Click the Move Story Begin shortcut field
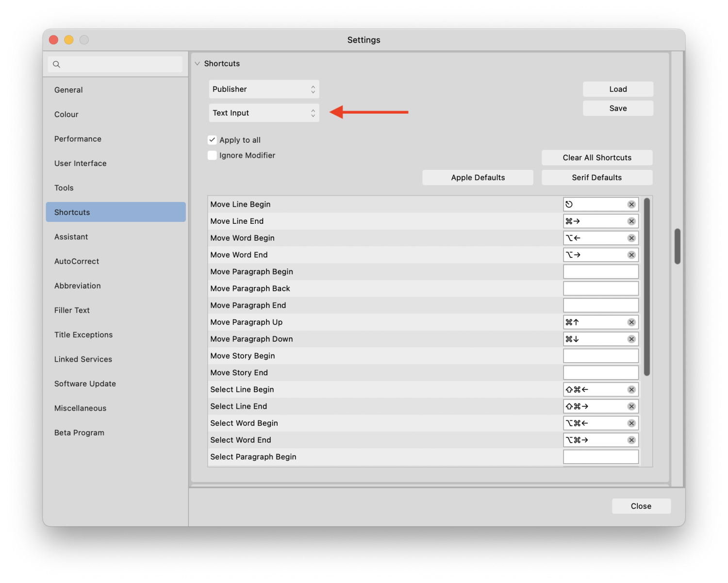Viewport: 728px width, 583px height. tap(600, 356)
